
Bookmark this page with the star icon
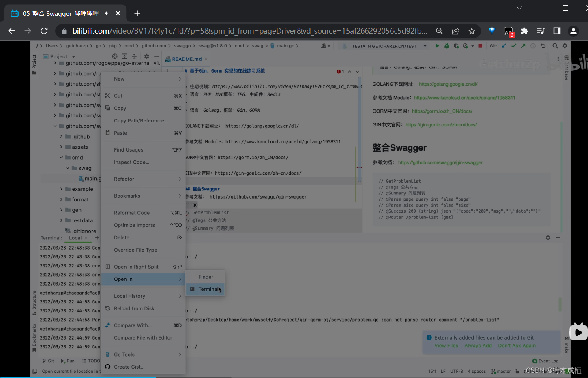coord(472,31)
